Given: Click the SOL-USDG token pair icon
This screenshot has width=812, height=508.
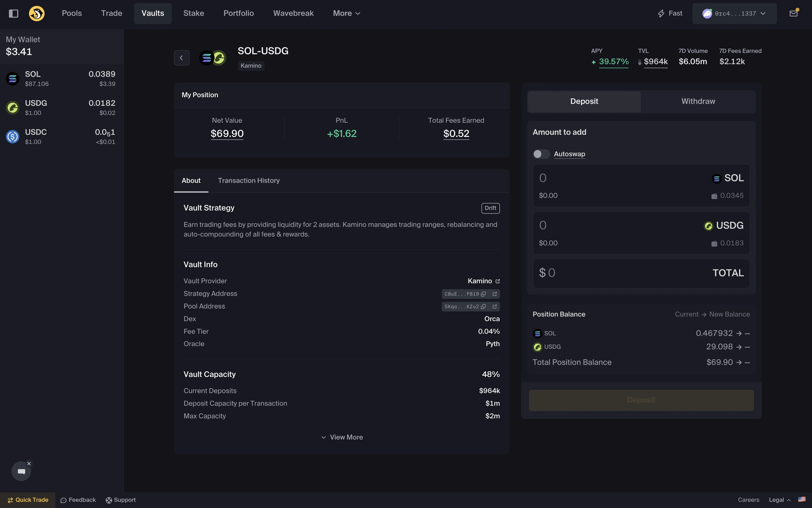Looking at the screenshot, I should [x=213, y=58].
